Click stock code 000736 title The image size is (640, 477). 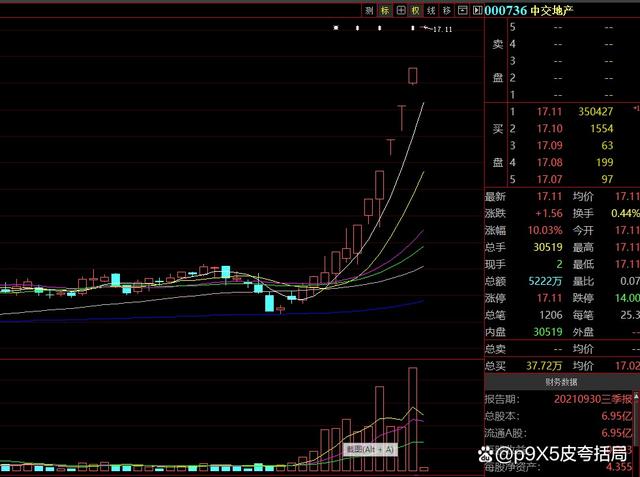504,10
